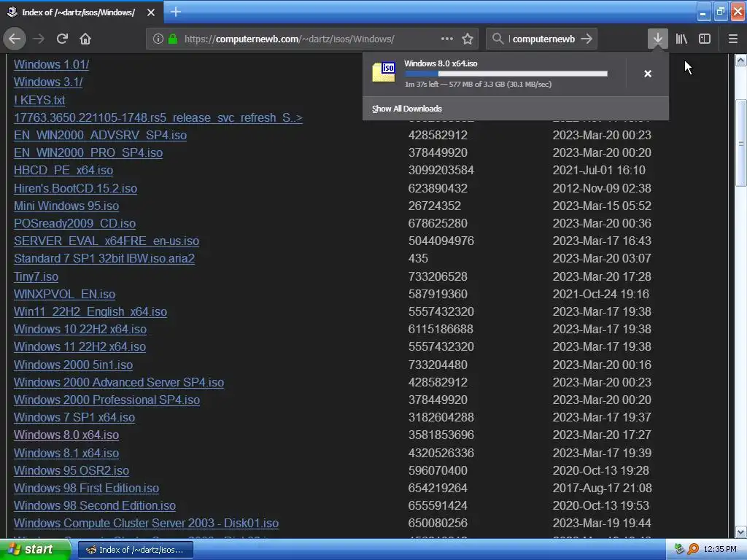This screenshot has height=560, width=747.
Task: Download Windows 2000 Professional SP4.iso
Action: tap(107, 400)
